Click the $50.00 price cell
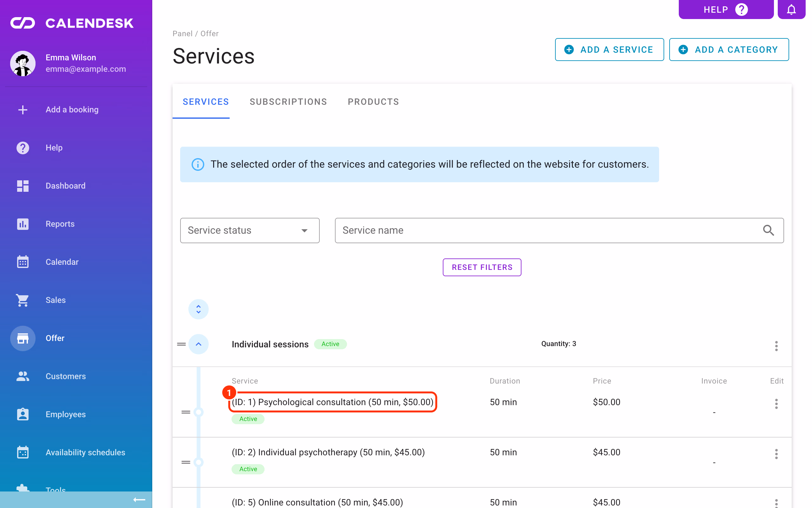Image resolution: width=812 pixels, height=508 pixels. (606, 402)
